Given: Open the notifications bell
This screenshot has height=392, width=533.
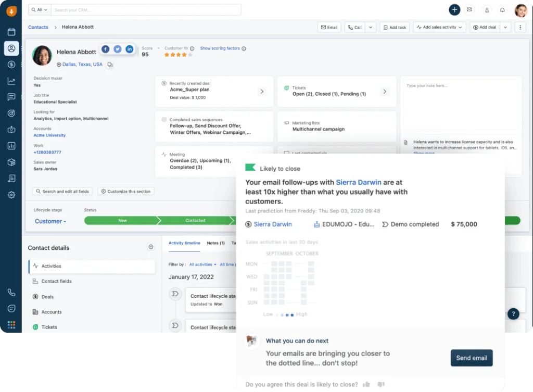Looking at the screenshot, I should coord(502,10).
